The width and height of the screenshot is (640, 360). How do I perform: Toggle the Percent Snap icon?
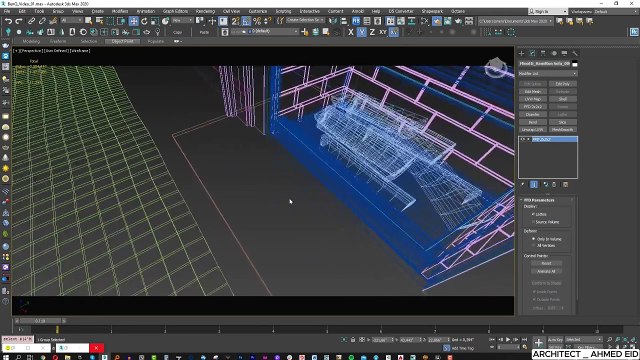[257, 21]
